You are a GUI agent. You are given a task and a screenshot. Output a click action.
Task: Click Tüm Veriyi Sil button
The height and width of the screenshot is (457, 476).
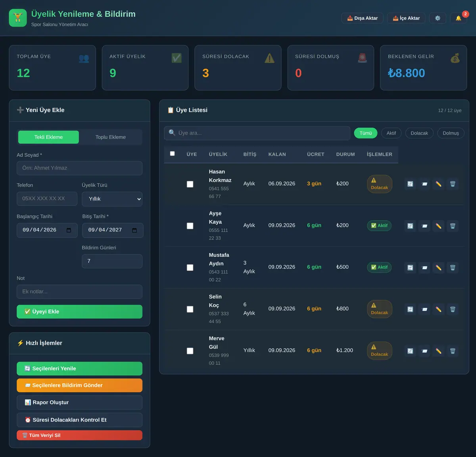(x=79, y=435)
